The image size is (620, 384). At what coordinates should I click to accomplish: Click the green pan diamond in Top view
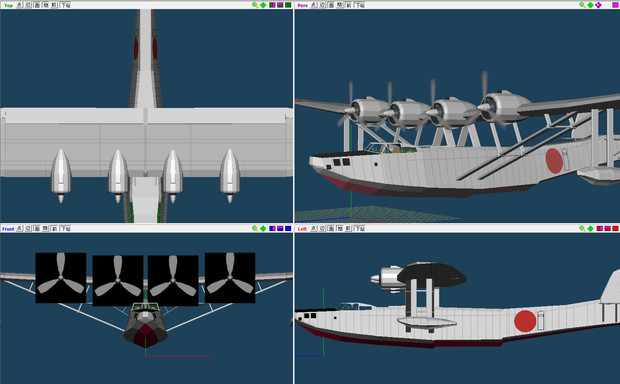263,5
